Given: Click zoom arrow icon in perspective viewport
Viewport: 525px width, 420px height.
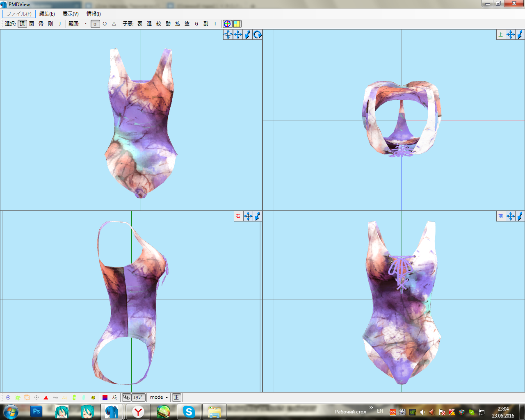Looking at the screenshot, I should coord(248,35).
